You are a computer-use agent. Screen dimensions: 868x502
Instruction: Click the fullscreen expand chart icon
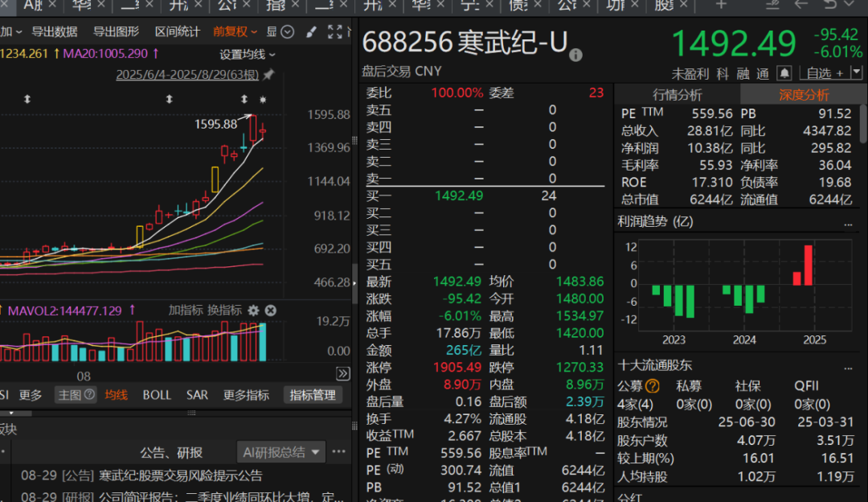tap(335, 32)
